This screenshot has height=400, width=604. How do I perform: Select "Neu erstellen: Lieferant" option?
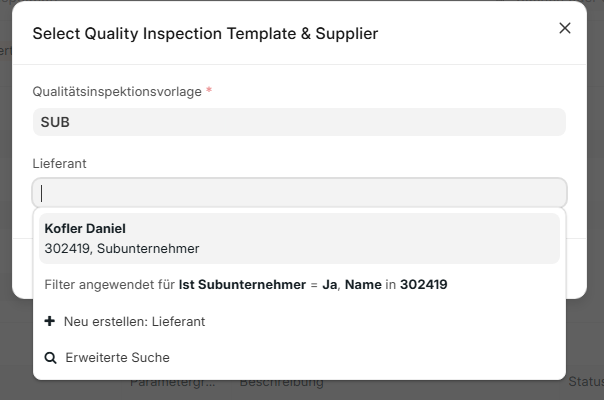134,321
